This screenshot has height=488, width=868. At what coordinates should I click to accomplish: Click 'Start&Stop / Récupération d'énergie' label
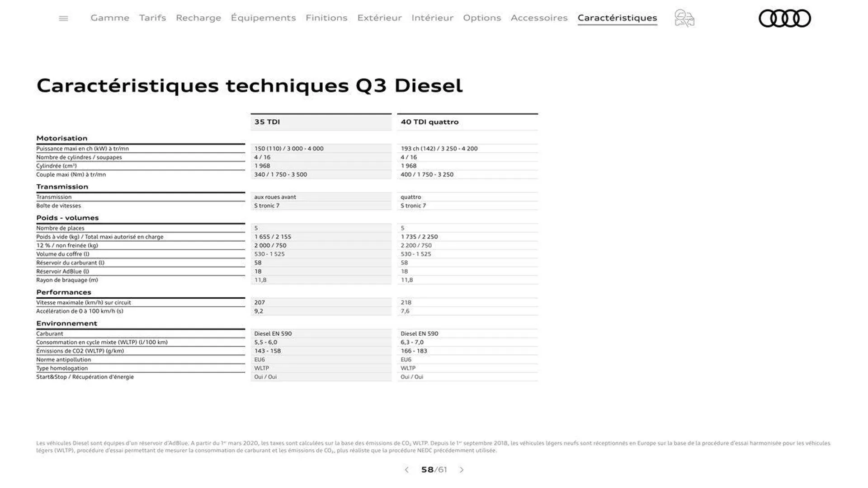[85, 377]
